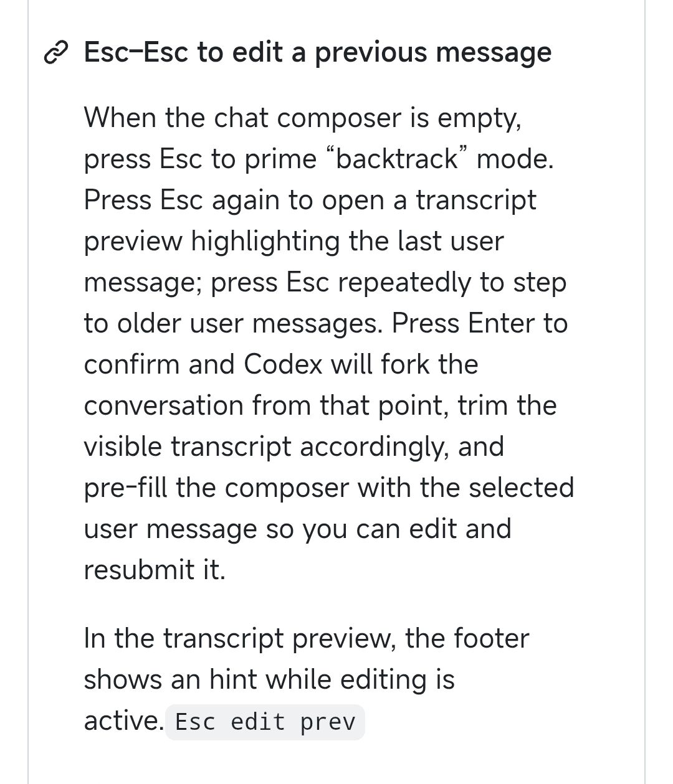Viewport: 673px width, 784px height.
Task: Click the line "user message so you can edit and"
Action: pyautogui.click(x=297, y=529)
